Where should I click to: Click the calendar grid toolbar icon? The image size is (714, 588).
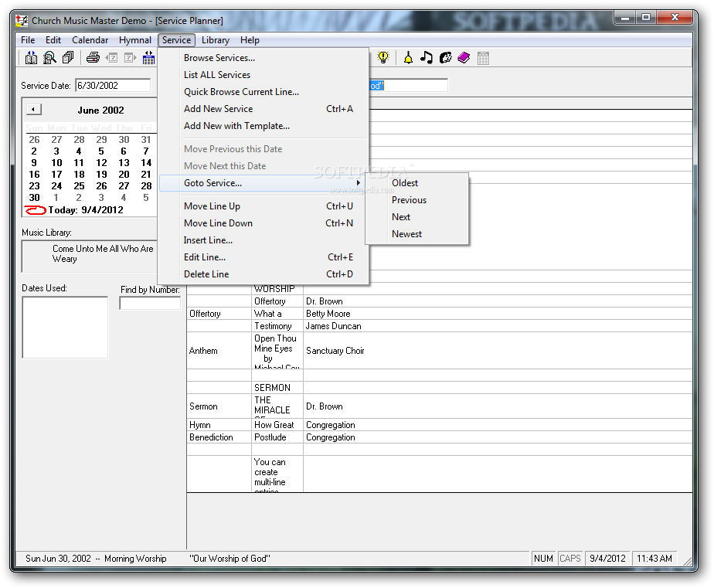[148, 58]
